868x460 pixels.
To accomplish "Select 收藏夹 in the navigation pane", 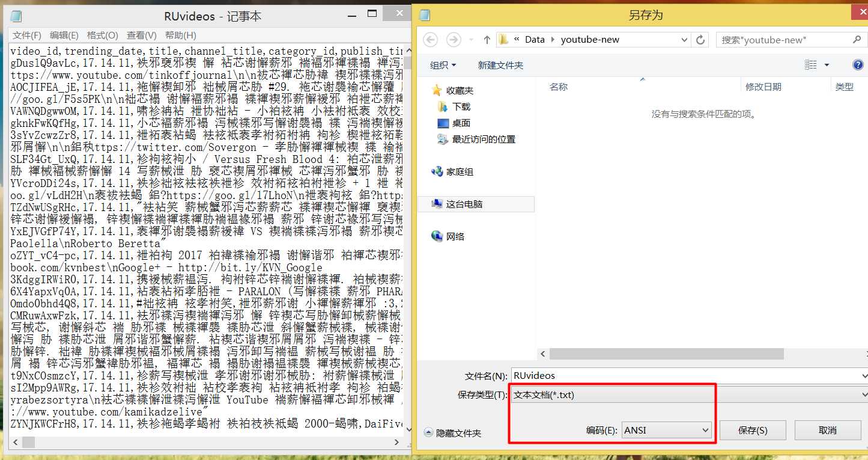I will (x=460, y=90).
